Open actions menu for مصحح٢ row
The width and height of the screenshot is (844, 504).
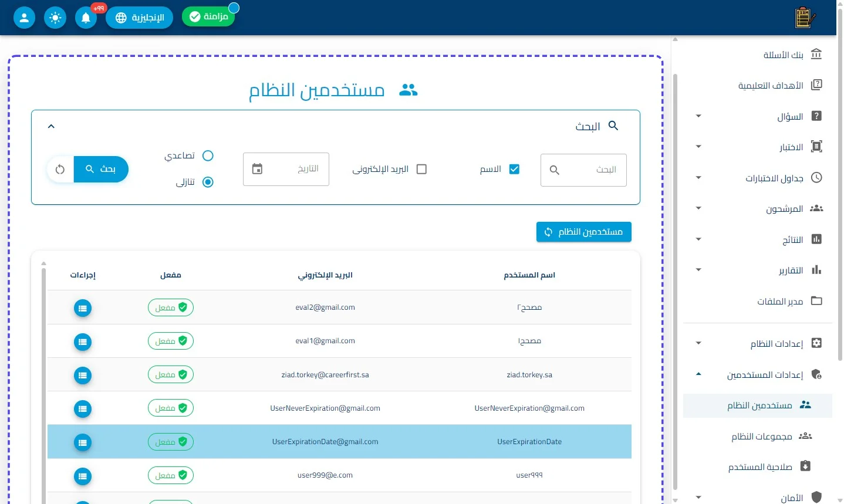point(83,308)
